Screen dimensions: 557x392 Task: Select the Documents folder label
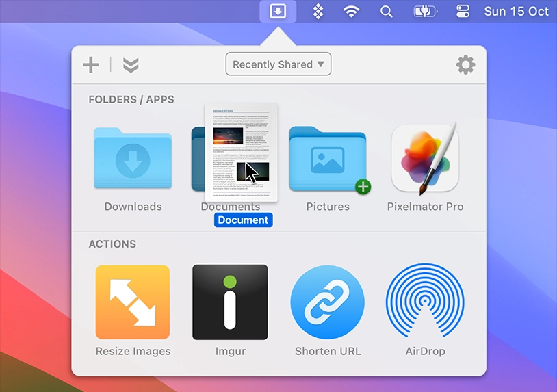(x=231, y=207)
